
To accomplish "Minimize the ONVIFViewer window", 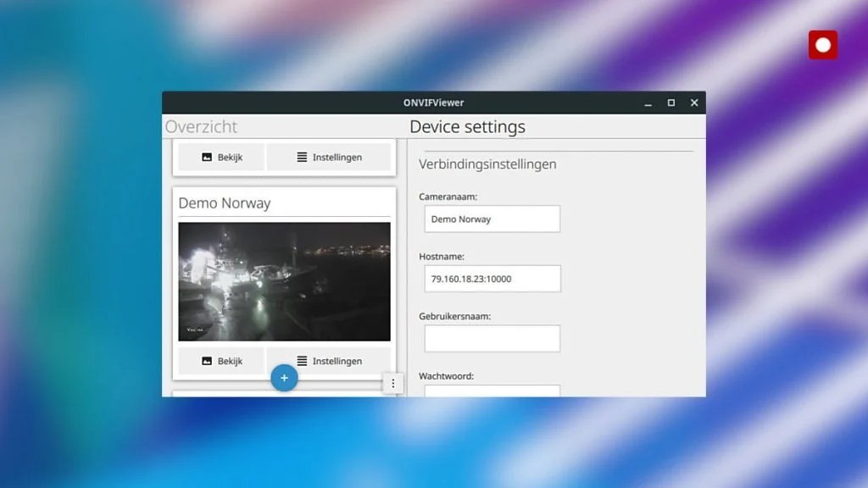I will click(648, 103).
